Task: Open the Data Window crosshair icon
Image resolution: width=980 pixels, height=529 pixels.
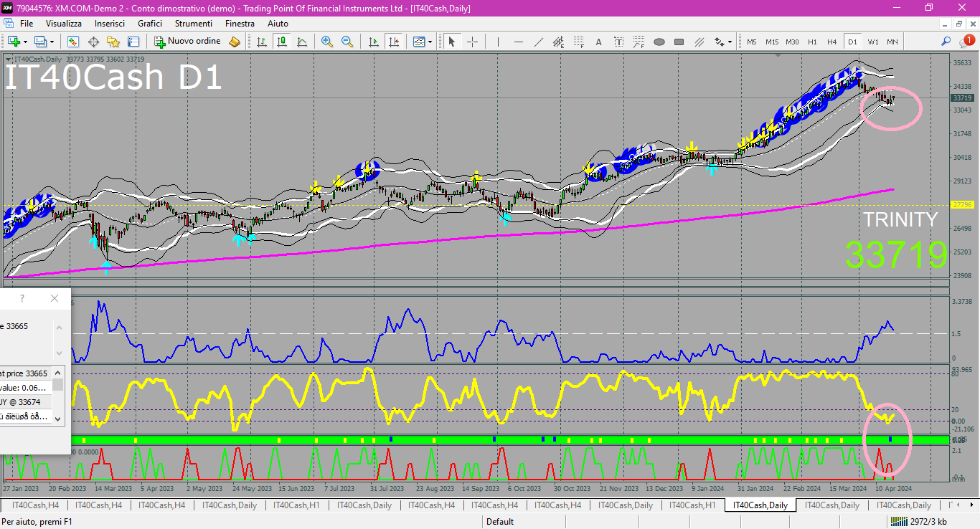Action: [x=93, y=42]
